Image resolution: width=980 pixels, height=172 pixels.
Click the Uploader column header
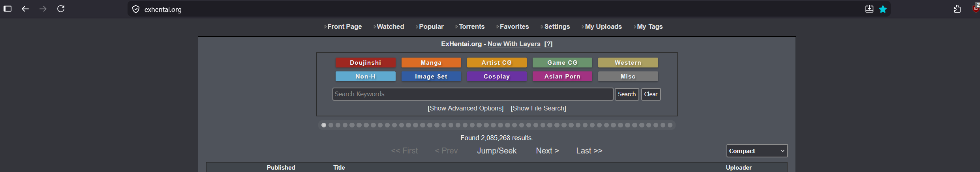[x=738, y=168]
